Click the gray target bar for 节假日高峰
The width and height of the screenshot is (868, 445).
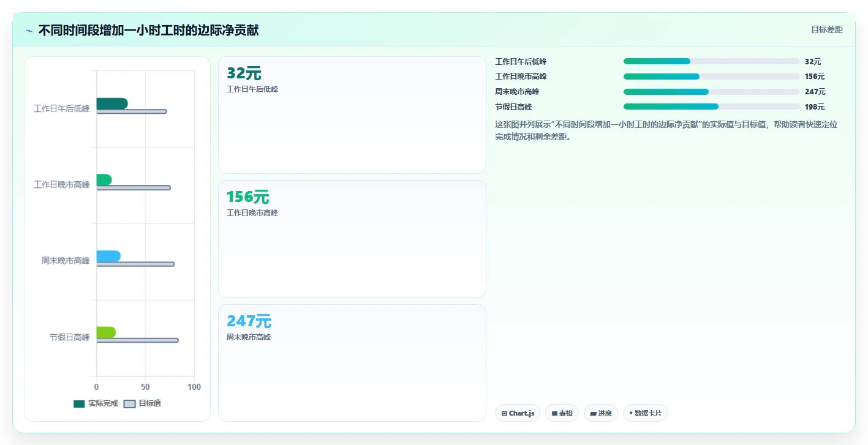click(x=137, y=340)
